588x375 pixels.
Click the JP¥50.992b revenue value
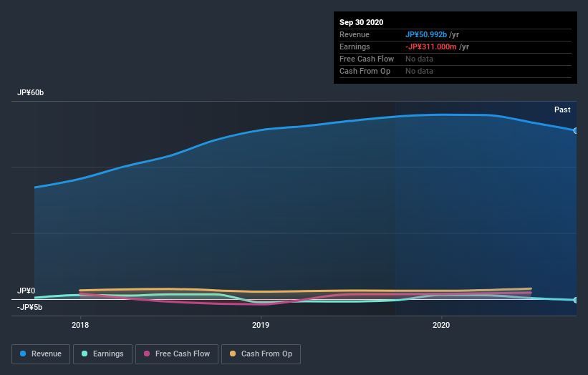point(426,34)
